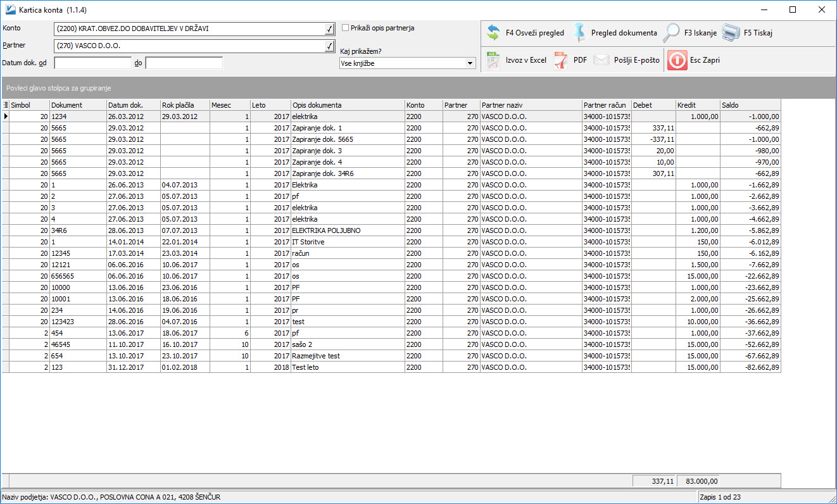Sort by the Simbol column header
837x504 pixels.
pyautogui.click(x=29, y=105)
